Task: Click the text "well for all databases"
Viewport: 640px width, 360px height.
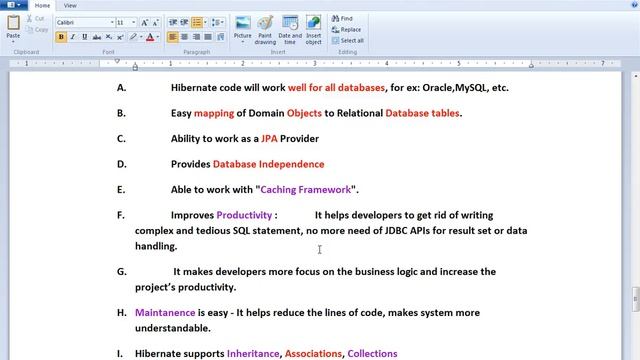Action: coord(336,88)
